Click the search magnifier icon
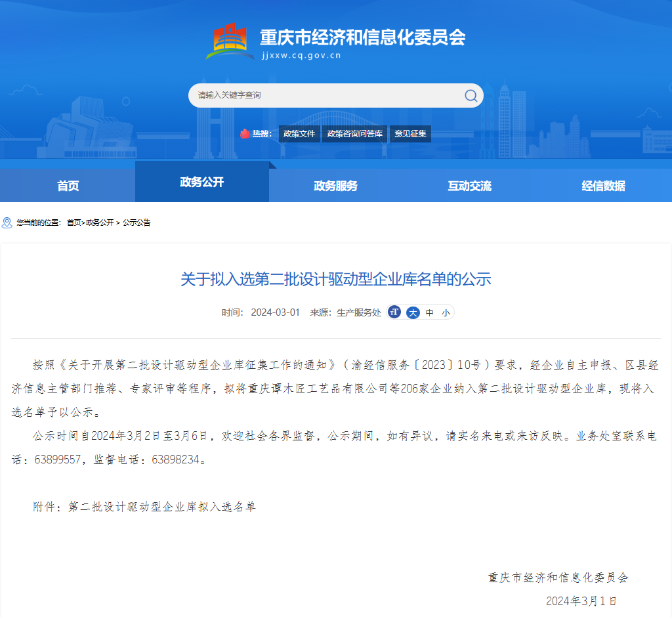This screenshot has height=617, width=672. point(471,96)
